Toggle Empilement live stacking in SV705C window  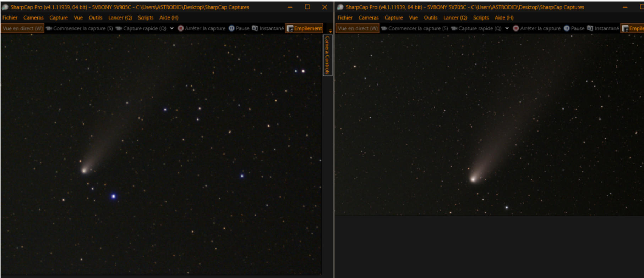pos(632,28)
